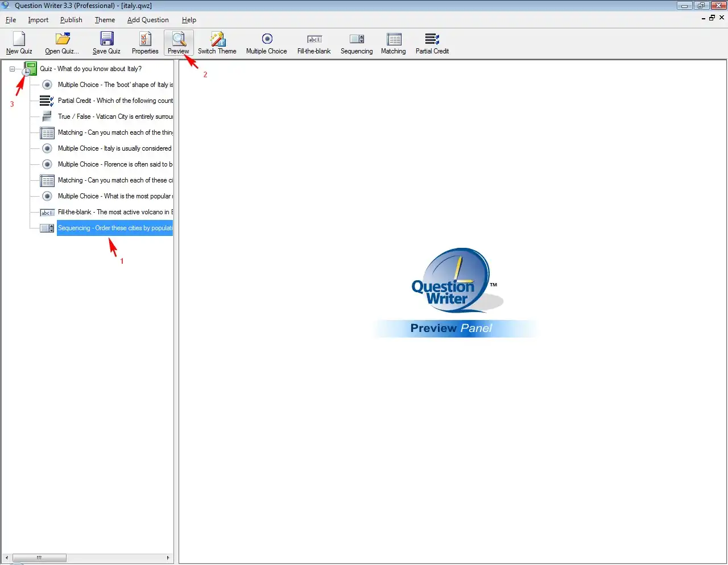This screenshot has height=565, width=728.
Task: Save the quiz using Save Quiz icon
Action: pyautogui.click(x=106, y=39)
